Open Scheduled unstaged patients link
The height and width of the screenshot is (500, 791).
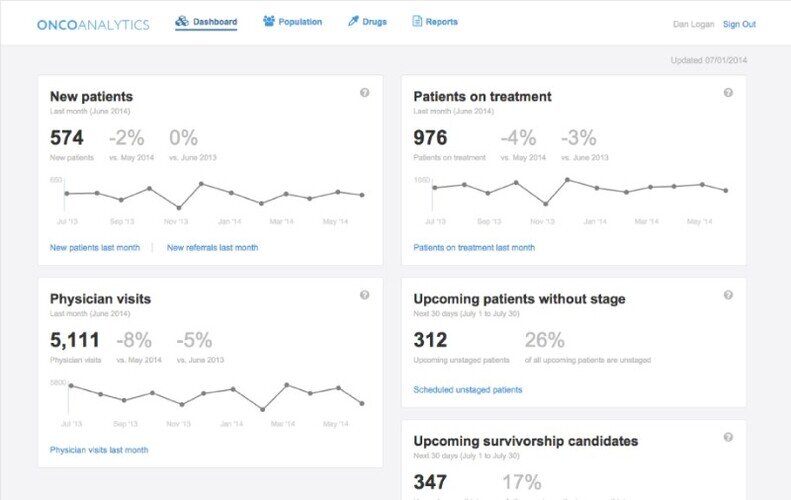467,390
